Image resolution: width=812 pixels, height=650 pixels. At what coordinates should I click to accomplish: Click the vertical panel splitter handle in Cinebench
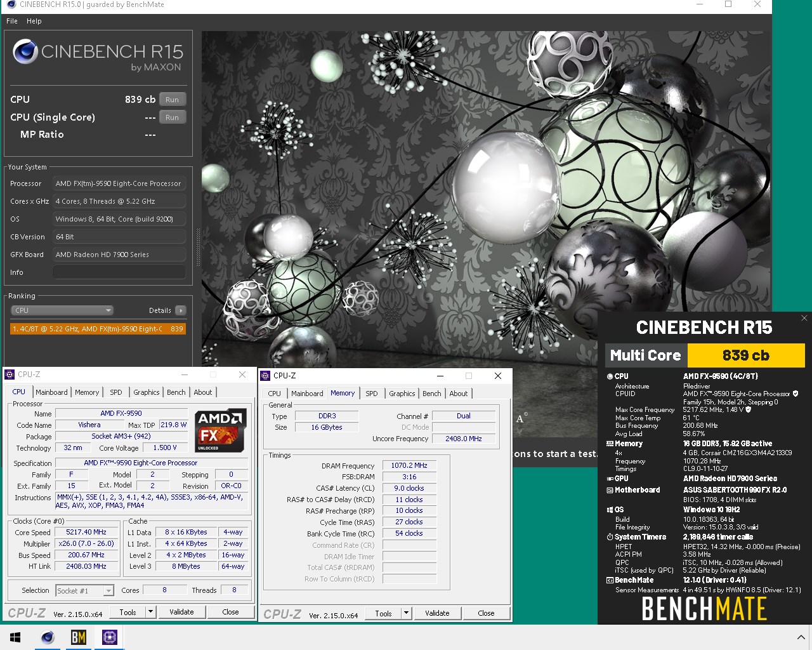point(198,248)
